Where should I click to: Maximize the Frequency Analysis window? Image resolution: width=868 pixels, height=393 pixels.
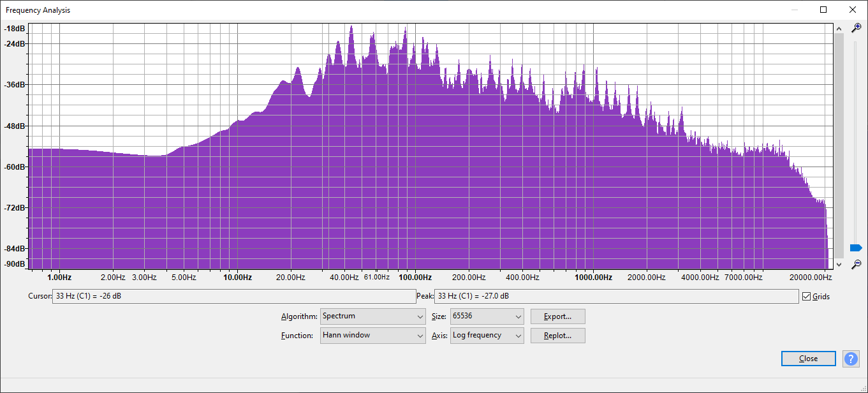coord(823,10)
